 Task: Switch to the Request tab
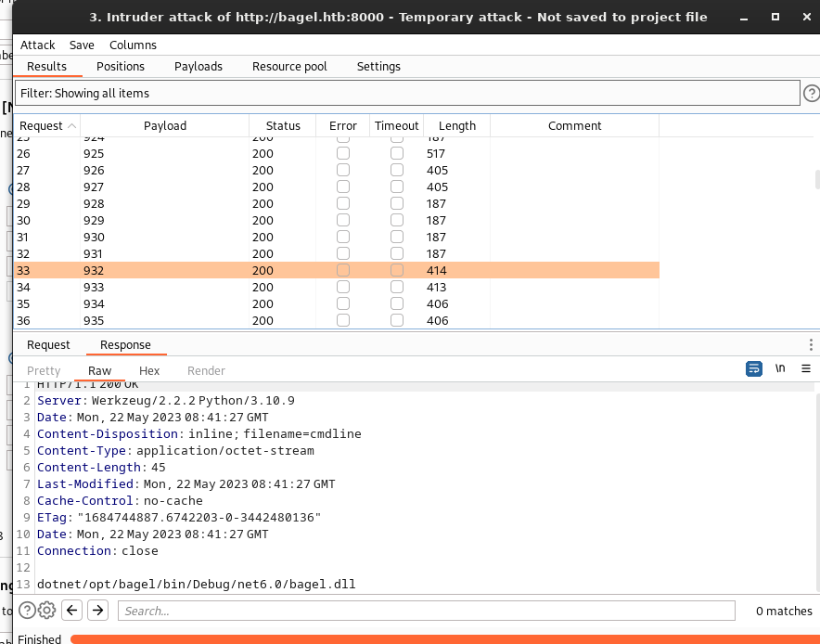(x=48, y=345)
